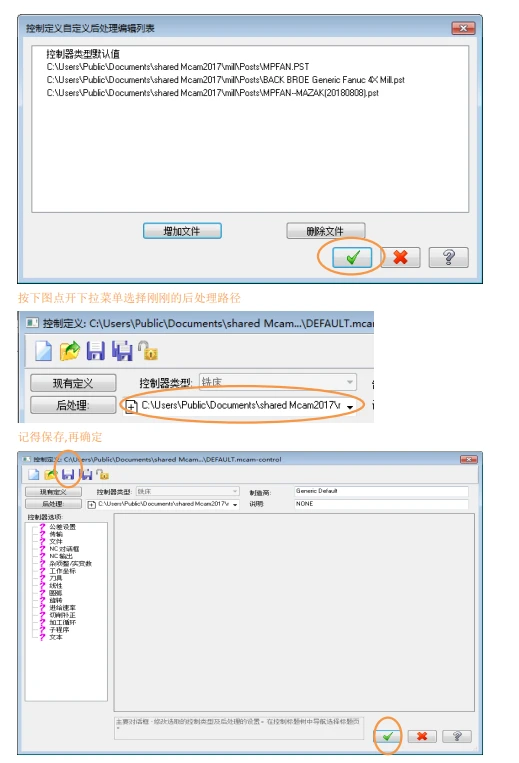Select the MPFAN.PST path entry in the list
Viewport: 519px width, 763px height.
tap(178, 67)
